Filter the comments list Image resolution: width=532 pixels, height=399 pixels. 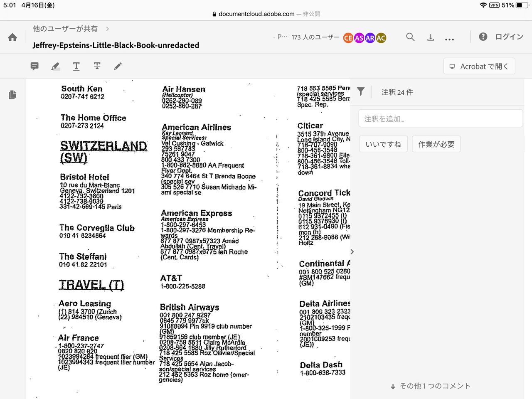click(x=361, y=92)
